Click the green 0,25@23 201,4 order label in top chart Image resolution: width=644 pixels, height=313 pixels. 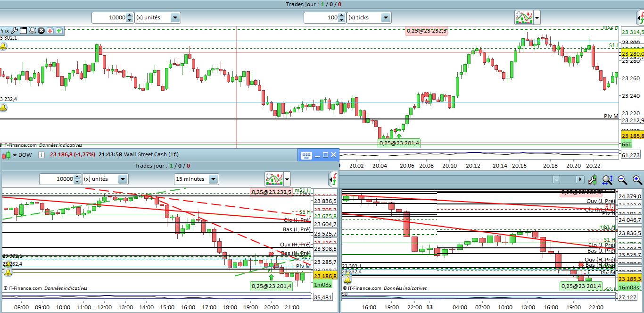click(399, 143)
